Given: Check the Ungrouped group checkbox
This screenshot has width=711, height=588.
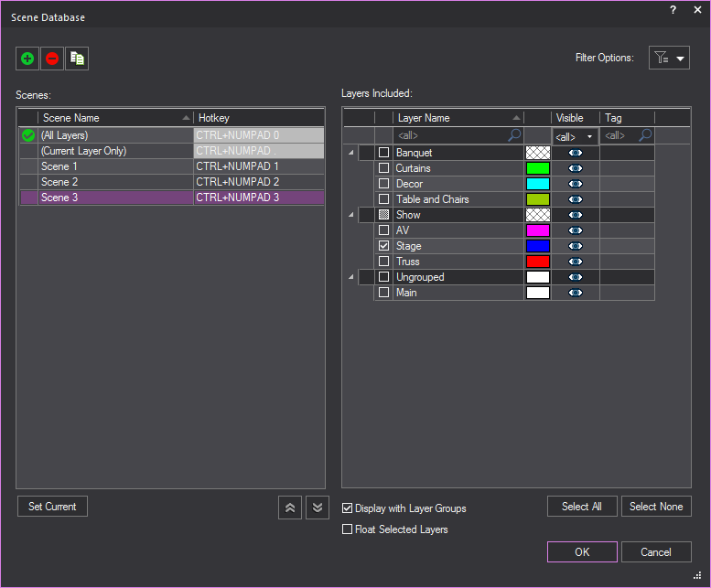Looking at the screenshot, I should (x=383, y=277).
